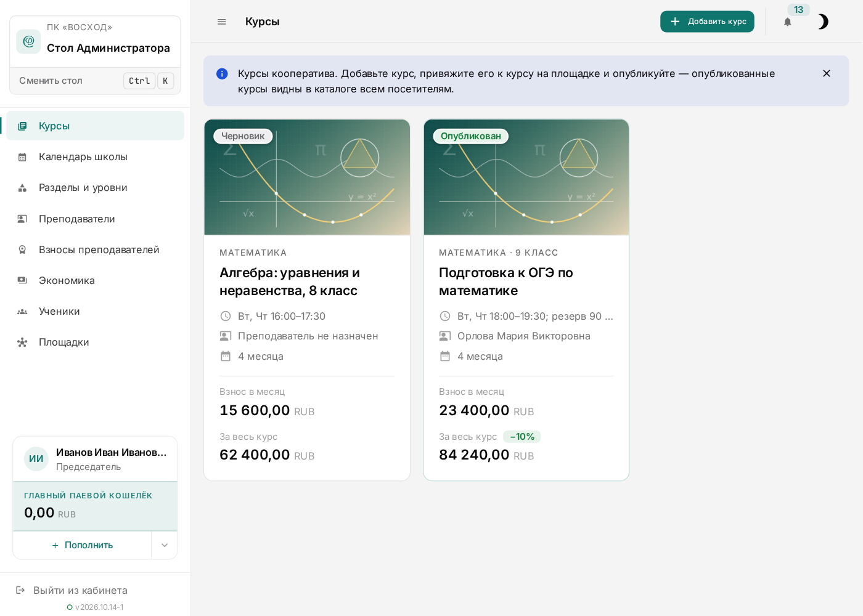The image size is (863, 616).
Task: Click the Add course button
Action: tap(707, 22)
